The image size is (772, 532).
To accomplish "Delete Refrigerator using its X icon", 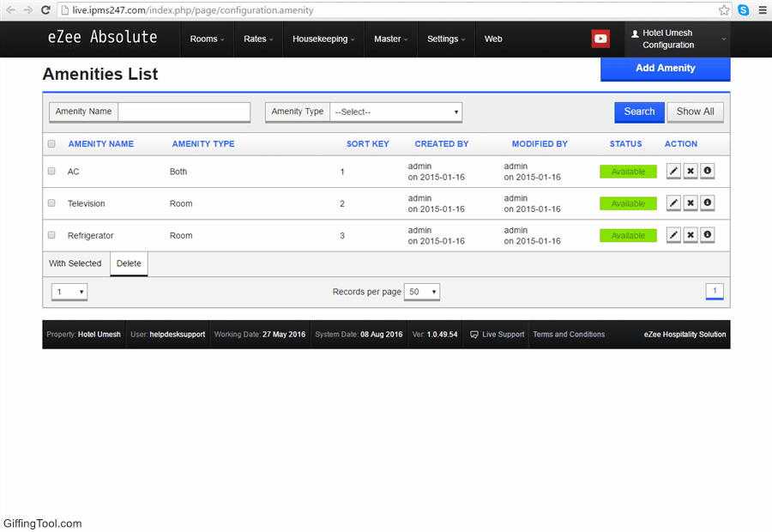I will 691,235.
